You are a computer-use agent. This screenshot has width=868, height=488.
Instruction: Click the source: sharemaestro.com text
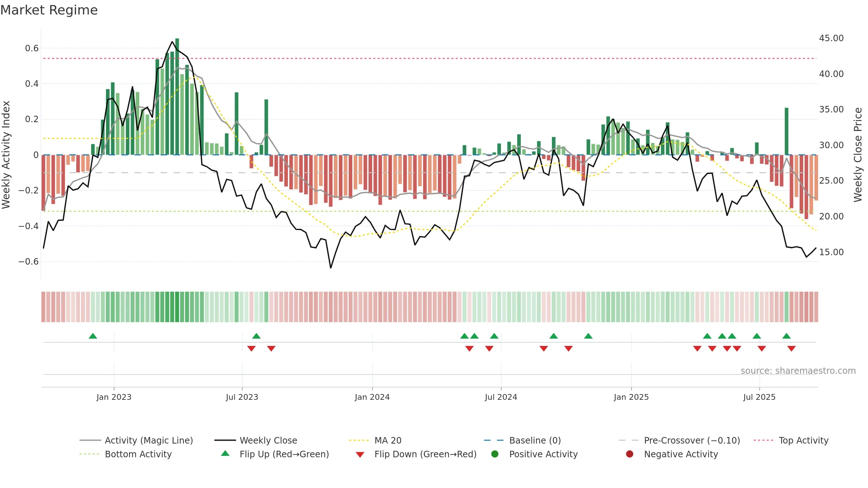click(798, 371)
